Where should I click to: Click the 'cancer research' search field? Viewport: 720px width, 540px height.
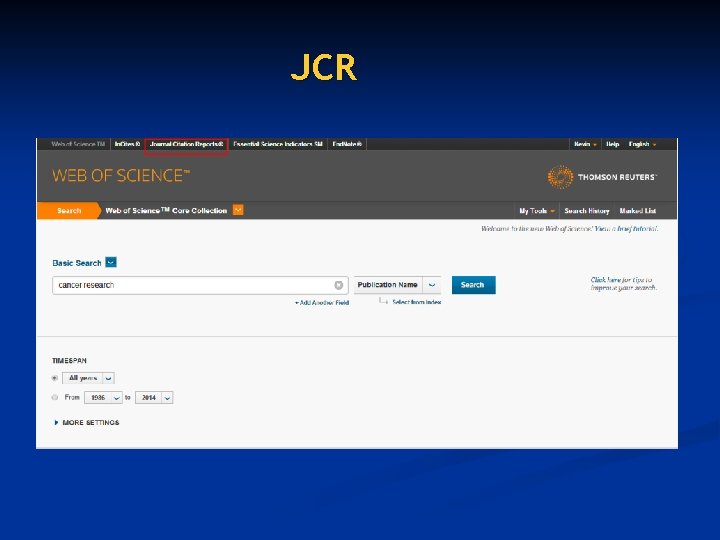pos(200,285)
